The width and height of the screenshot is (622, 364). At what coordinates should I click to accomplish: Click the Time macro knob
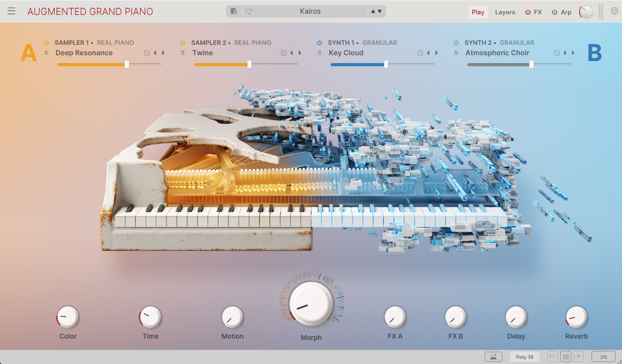pyautogui.click(x=150, y=317)
